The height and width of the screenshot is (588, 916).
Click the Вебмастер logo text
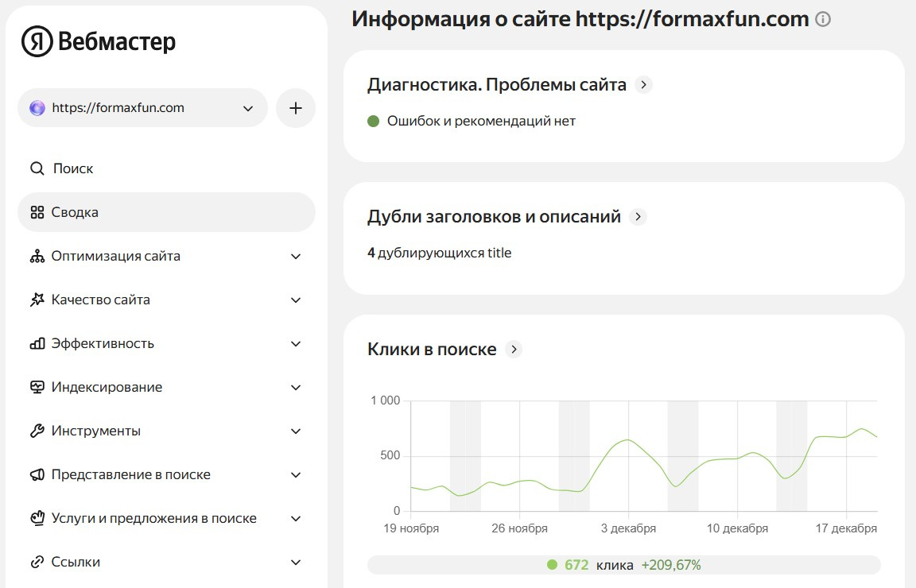tap(117, 41)
